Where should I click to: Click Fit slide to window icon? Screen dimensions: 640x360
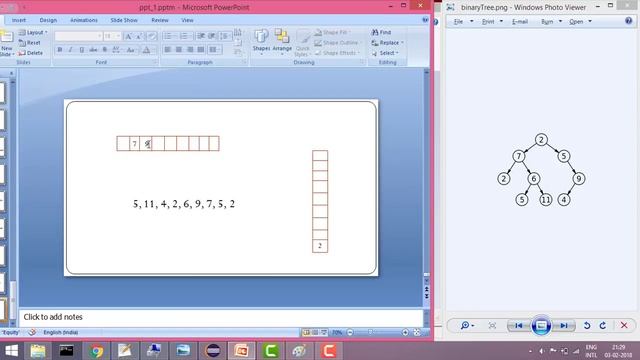click(x=417, y=333)
